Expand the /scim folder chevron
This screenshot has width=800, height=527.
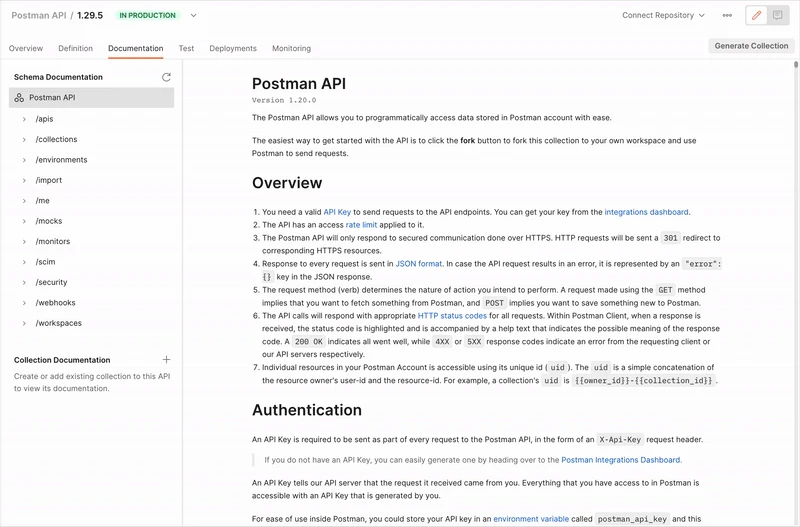[x=24, y=262]
